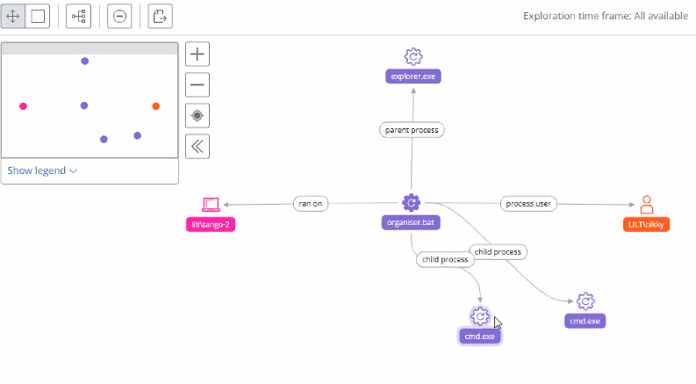Viewport: 696px width, 384px height.
Task: Click the orange user node icon
Action: [x=647, y=205]
